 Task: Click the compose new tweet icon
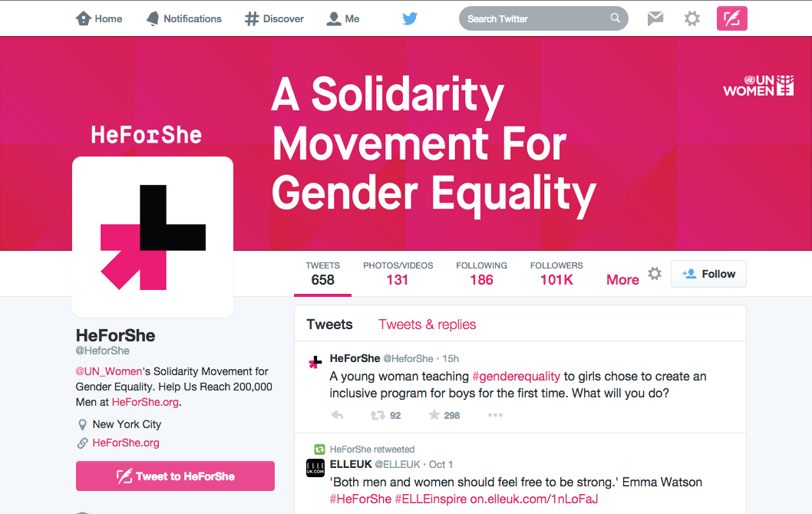pyautogui.click(x=731, y=18)
